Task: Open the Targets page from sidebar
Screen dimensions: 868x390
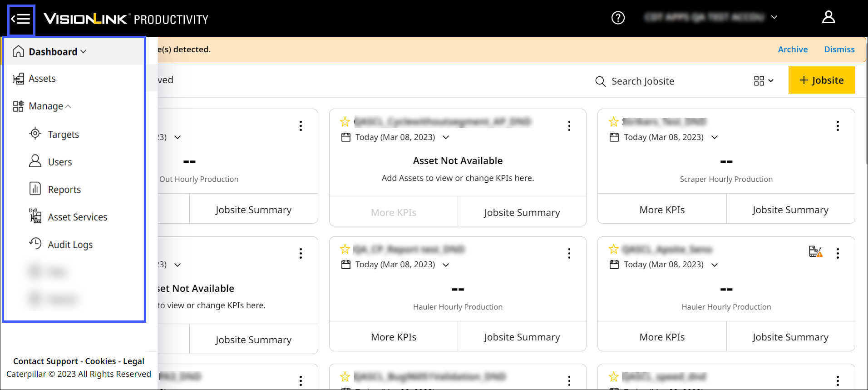Action: (x=63, y=135)
